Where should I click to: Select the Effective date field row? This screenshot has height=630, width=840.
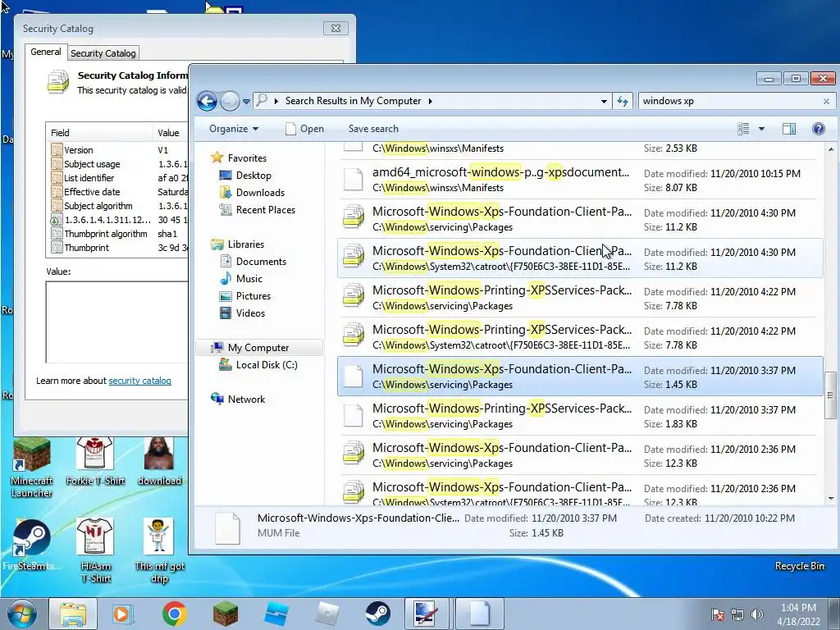118,192
